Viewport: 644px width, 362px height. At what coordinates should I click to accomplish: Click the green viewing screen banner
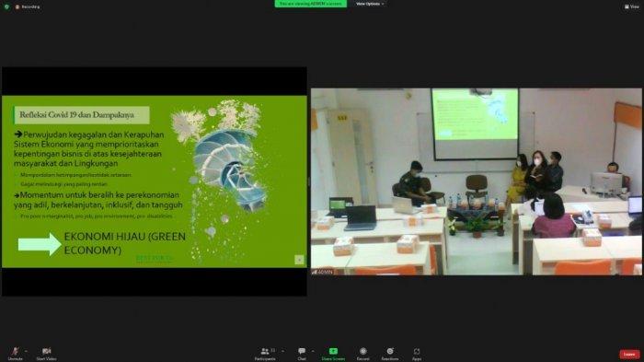(311, 4)
